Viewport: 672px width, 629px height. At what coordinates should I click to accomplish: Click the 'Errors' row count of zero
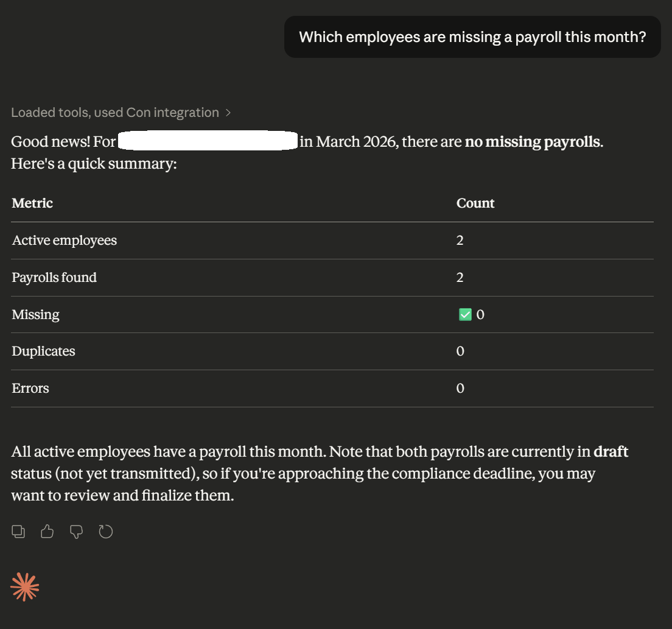[x=460, y=388]
